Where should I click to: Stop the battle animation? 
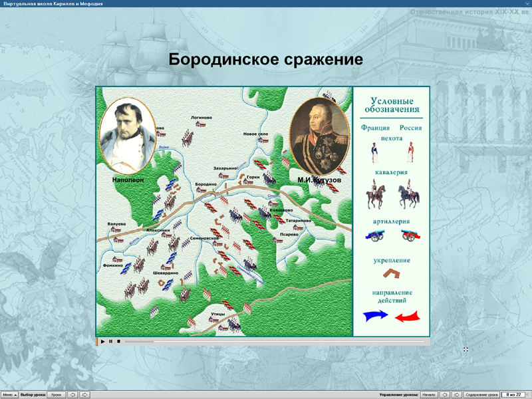click(119, 342)
